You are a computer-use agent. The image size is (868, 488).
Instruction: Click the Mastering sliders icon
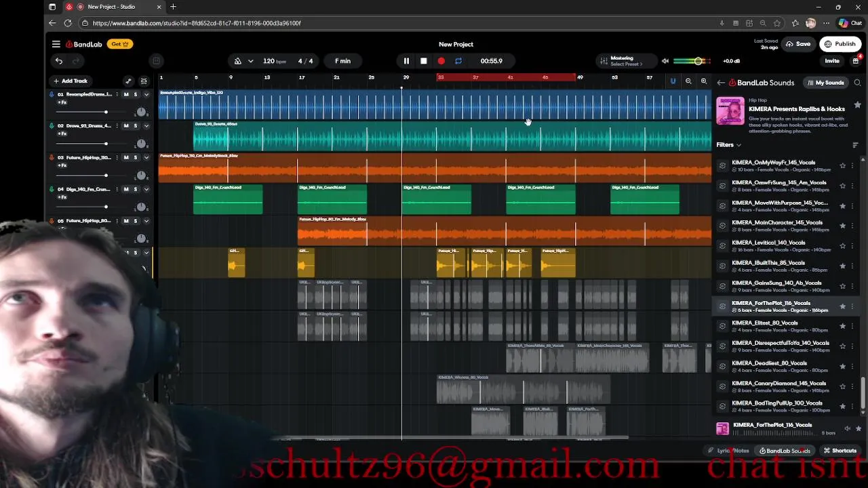pyautogui.click(x=604, y=61)
